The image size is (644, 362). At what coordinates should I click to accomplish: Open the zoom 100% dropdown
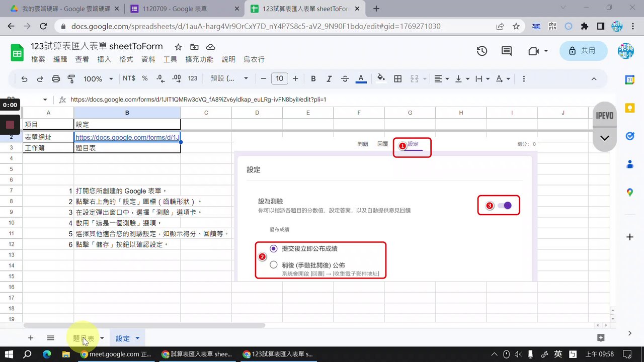click(x=99, y=79)
